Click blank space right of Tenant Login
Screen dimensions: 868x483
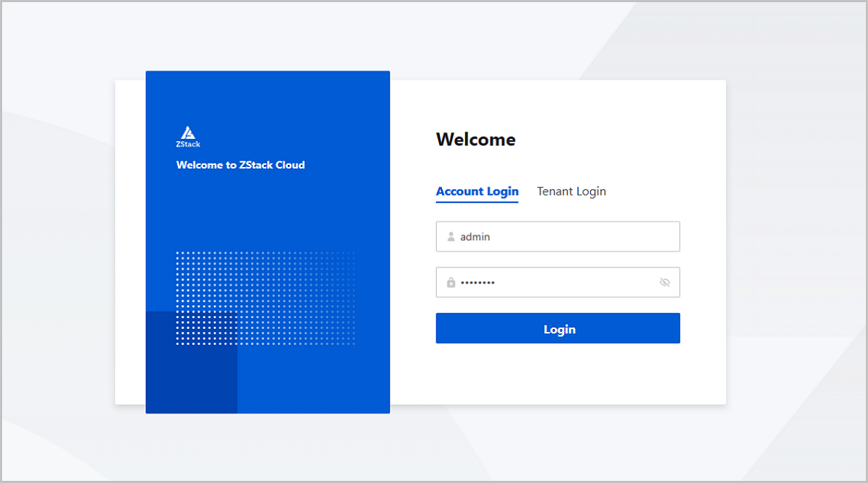pos(651,192)
